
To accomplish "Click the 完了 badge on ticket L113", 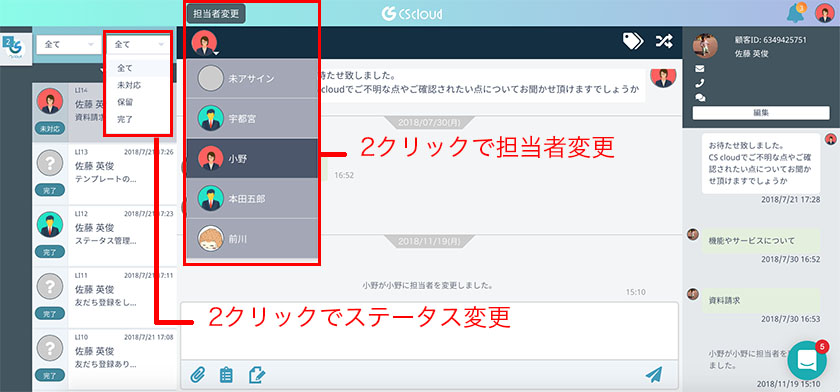I will point(50,190).
